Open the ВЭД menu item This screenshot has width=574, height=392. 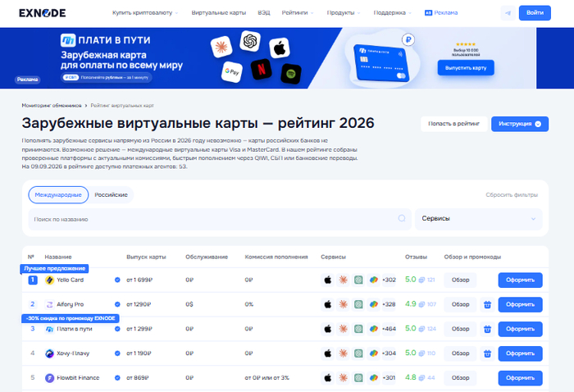263,13
